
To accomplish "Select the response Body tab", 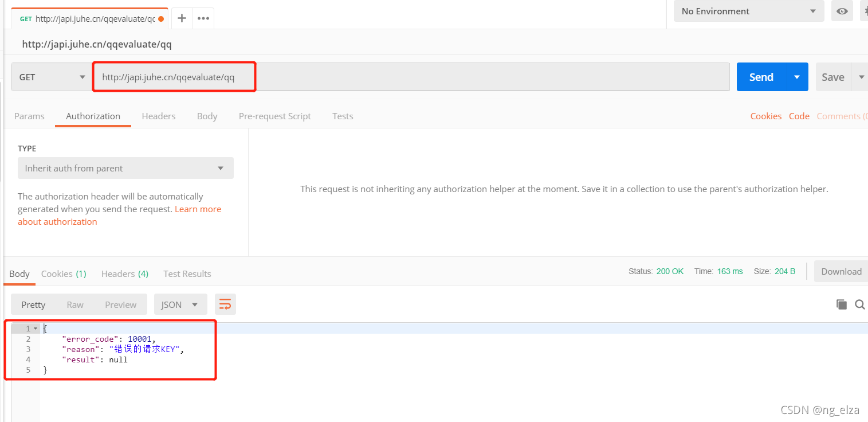I will (19, 273).
